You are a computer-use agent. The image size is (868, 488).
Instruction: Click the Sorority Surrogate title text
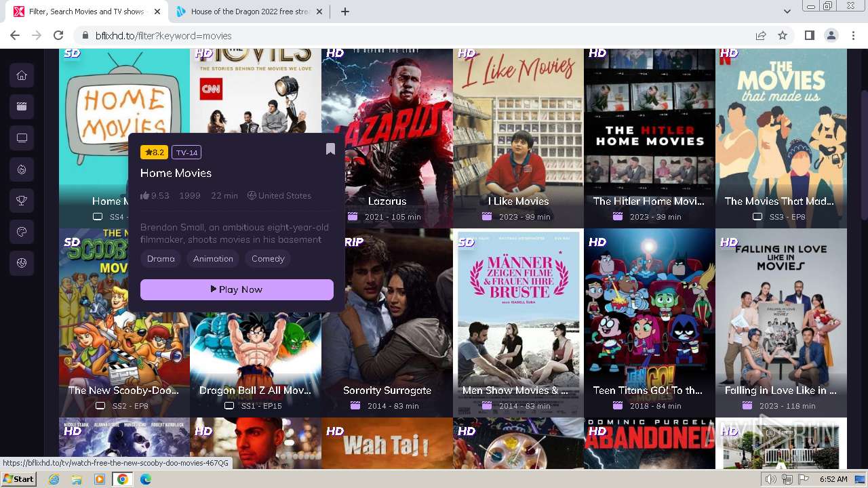point(387,390)
